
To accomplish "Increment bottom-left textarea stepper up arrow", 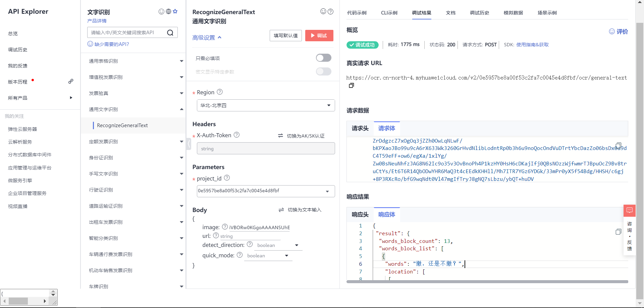I will 53,291.
